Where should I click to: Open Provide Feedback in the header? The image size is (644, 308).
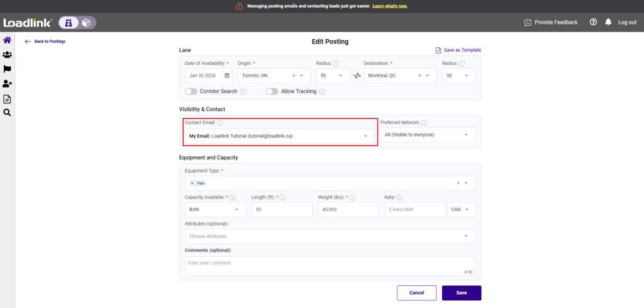click(x=550, y=22)
